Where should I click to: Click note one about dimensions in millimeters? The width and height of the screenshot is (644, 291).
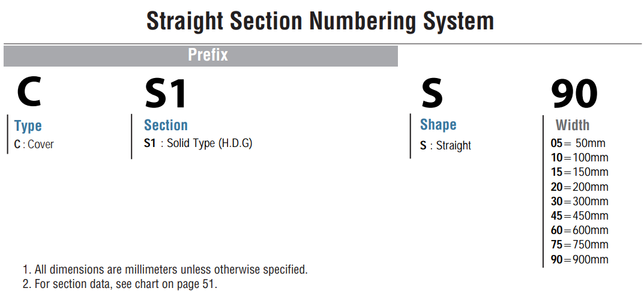(x=165, y=270)
